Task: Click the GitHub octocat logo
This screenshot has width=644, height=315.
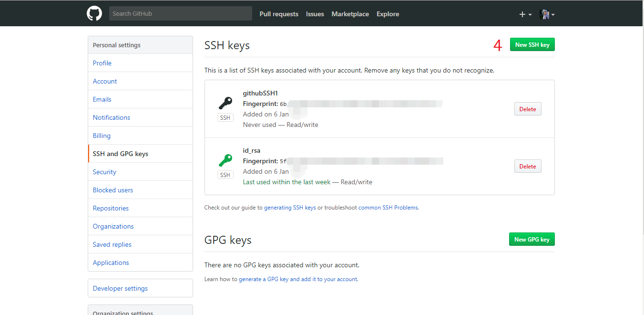Action: [x=94, y=13]
